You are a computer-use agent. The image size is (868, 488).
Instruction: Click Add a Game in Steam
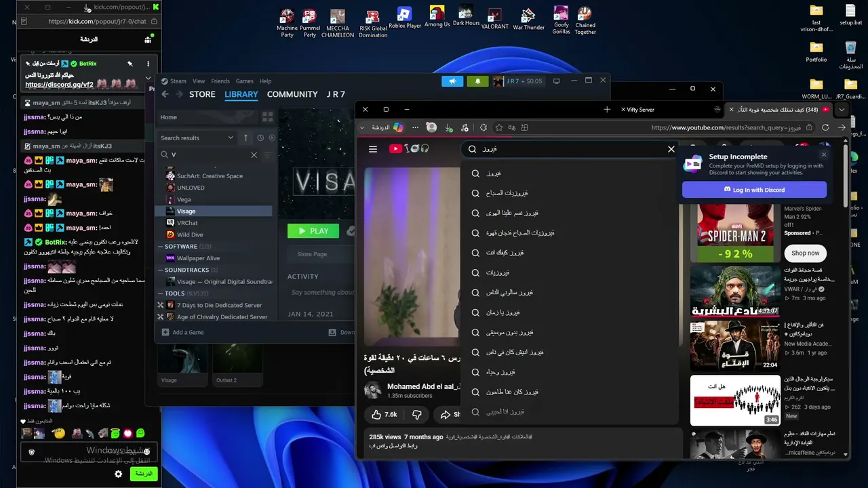point(183,332)
